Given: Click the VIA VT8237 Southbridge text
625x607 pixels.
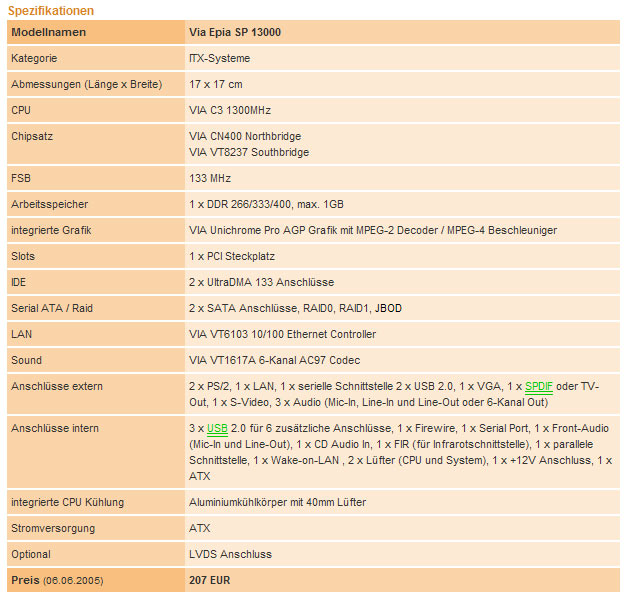Looking at the screenshot, I should [x=249, y=152].
